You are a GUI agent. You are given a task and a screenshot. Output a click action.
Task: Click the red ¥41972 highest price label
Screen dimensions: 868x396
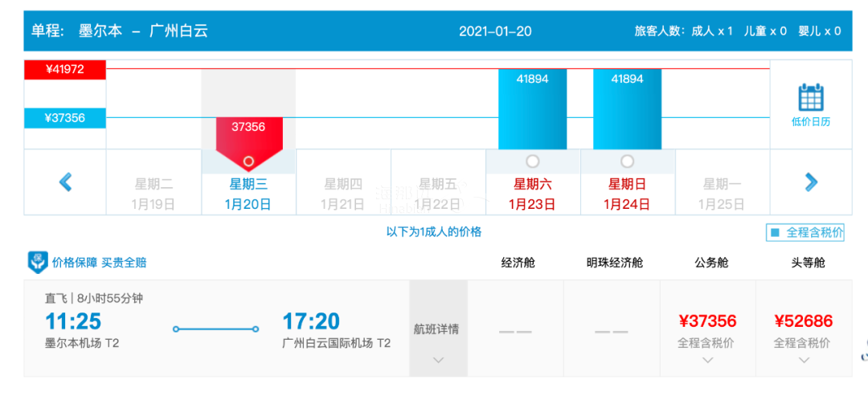[x=65, y=70]
